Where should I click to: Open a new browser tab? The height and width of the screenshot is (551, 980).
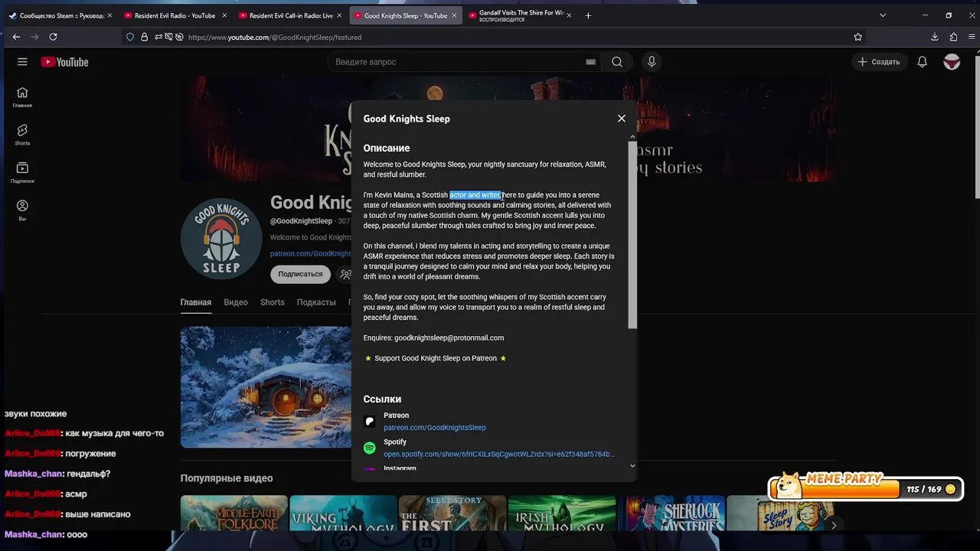[x=588, y=15]
